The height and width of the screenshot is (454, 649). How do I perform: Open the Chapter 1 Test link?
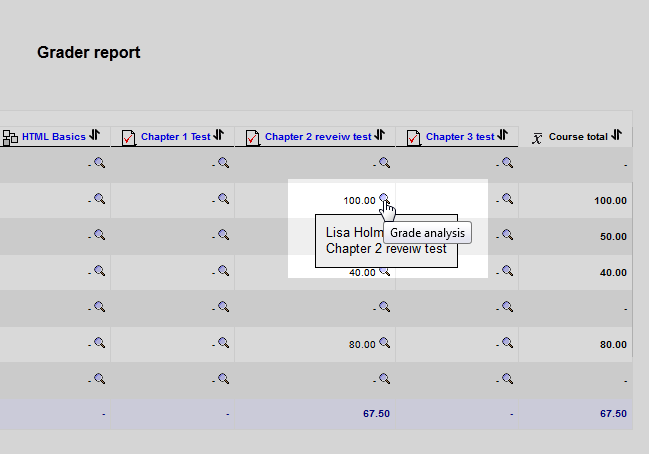(176, 137)
